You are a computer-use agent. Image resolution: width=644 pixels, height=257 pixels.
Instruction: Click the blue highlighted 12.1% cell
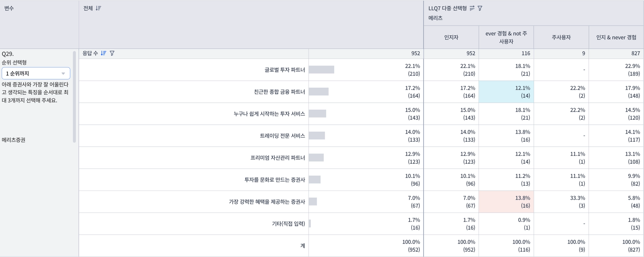click(x=506, y=92)
